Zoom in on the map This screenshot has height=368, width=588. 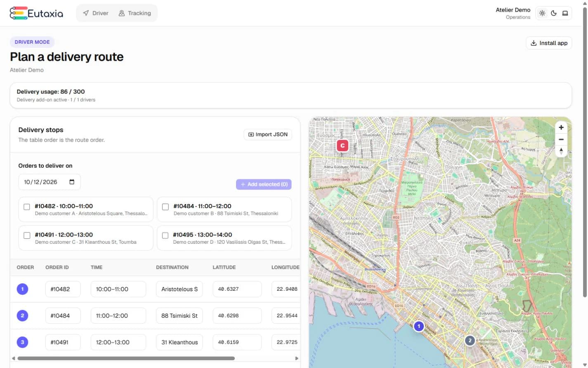561,128
